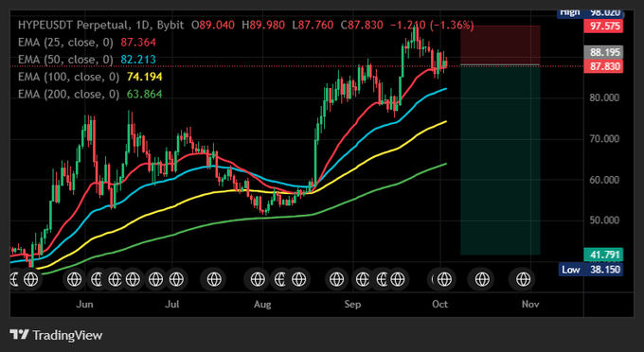The height and width of the screenshot is (352, 644).
Task: Click the change value −1.210 (−1.36%)
Action: coord(432,25)
